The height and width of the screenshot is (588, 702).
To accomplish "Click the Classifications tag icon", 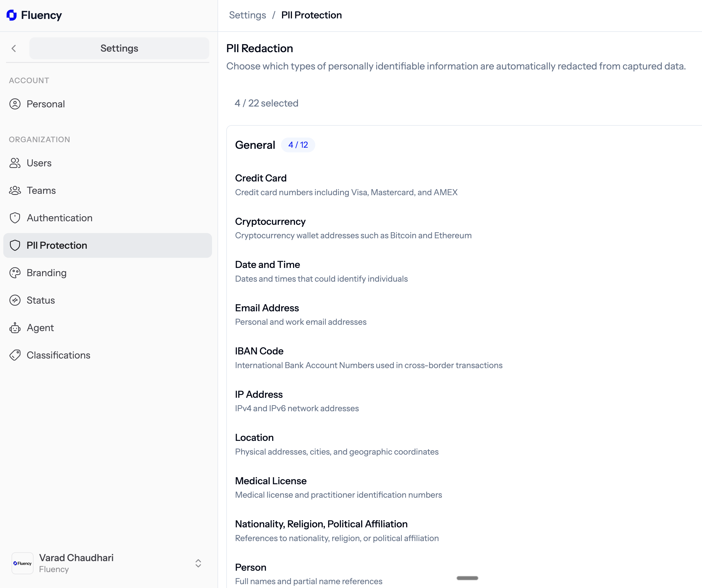I will (15, 355).
